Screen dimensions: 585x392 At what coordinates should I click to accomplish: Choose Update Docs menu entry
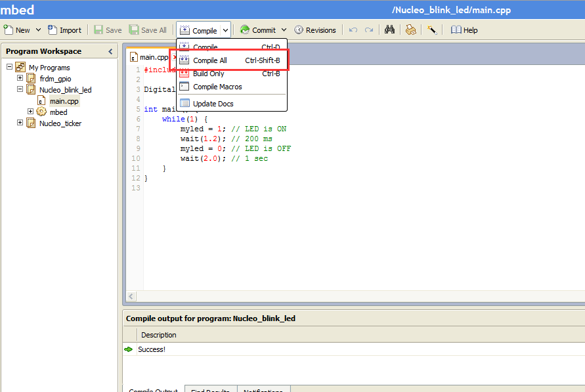pos(232,104)
